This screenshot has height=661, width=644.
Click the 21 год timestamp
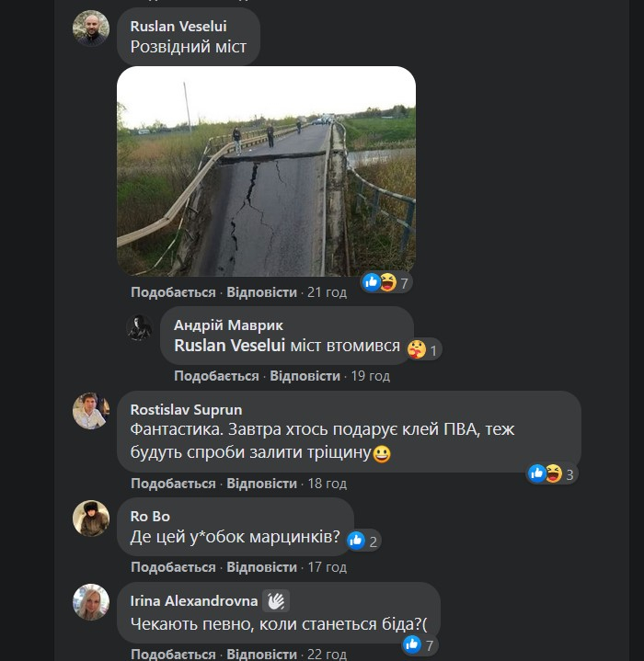(327, 292)
